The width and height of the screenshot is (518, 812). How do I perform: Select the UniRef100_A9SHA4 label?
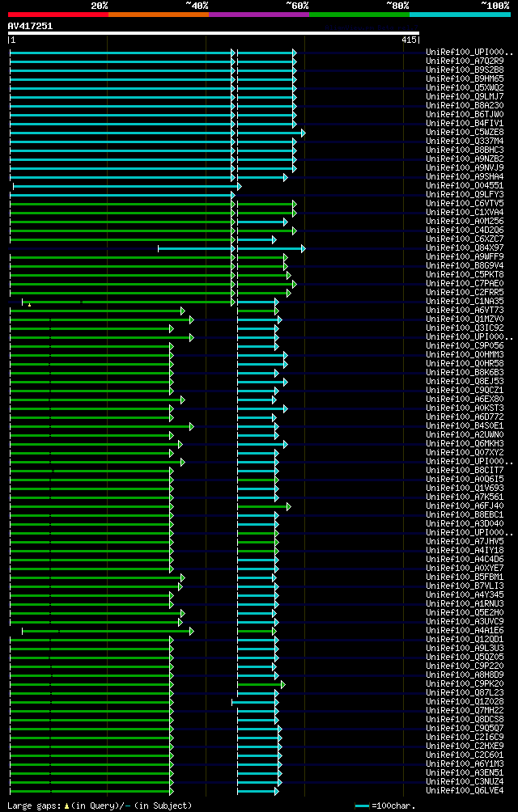[x=465, y=176]
